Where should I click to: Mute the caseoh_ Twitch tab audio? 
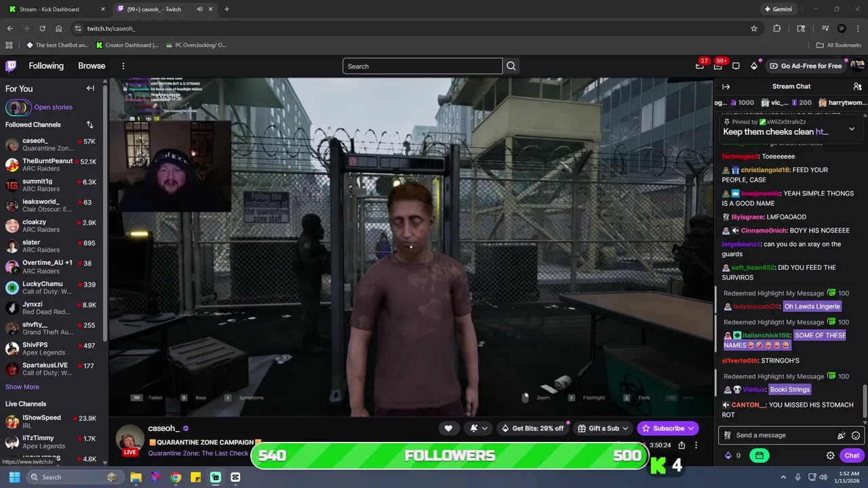point(199,9)
